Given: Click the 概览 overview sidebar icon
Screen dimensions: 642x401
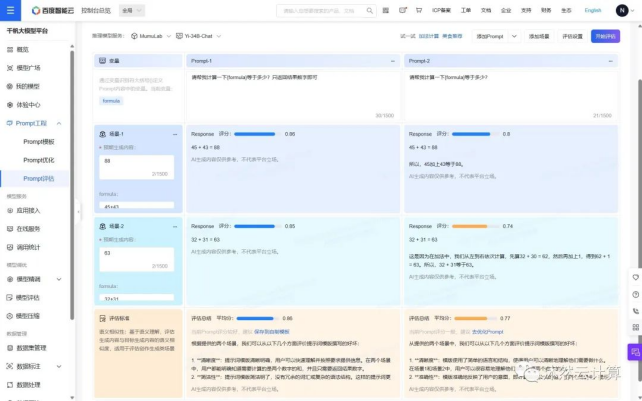Looking at the screenshot, I should click(10, 50).
